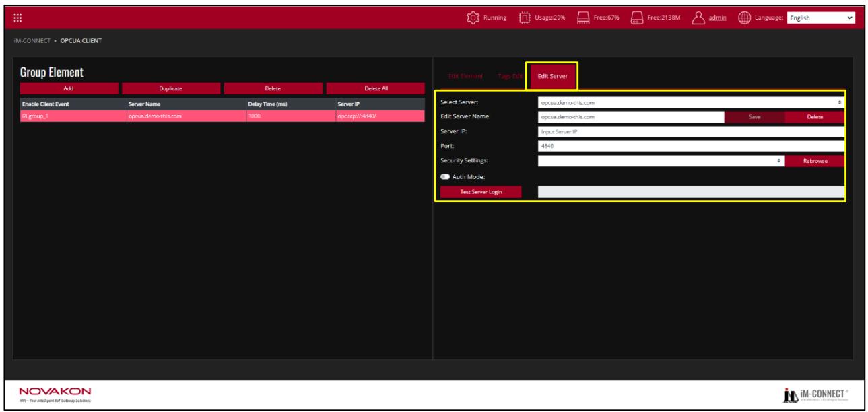Expand the Security Settings dropdown

[x=661, y=161]
